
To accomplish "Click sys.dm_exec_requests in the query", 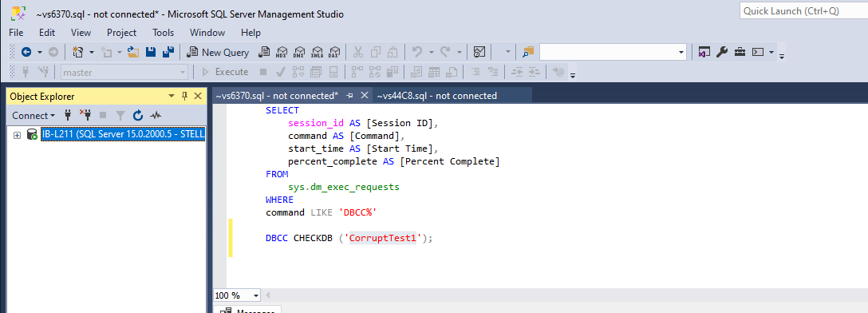I will pyautogui.click(x=344, y=187).
